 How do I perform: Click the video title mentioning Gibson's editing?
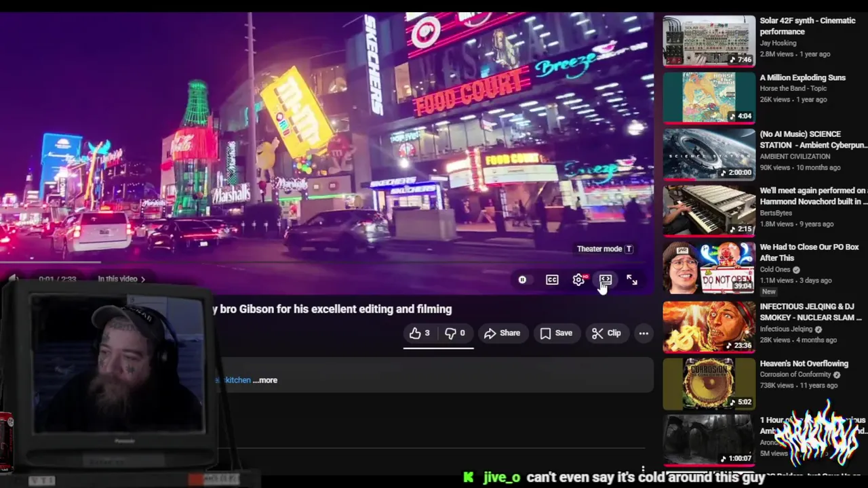(x=332, y=309)
